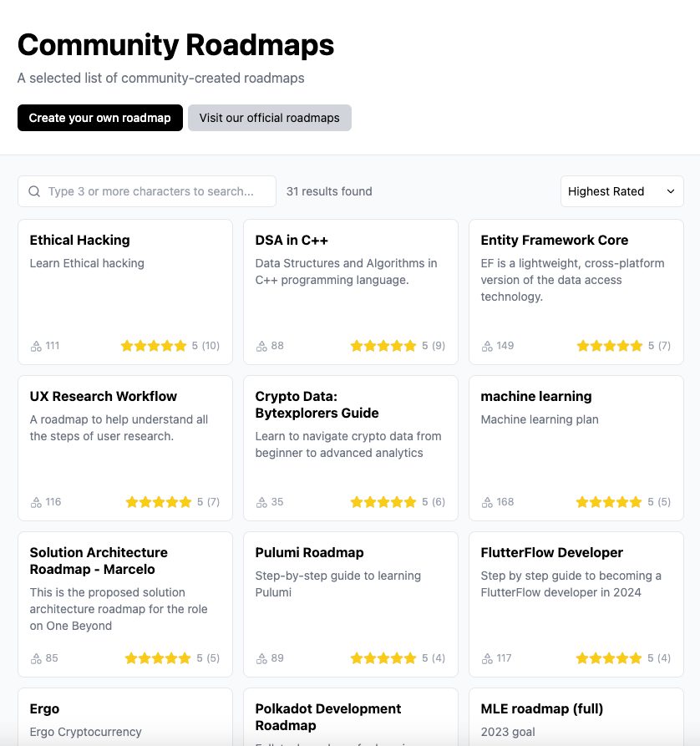This screenshot has width=700, height=746.
Task: Click the Create your own roadmap button
Action: (100, 118)
